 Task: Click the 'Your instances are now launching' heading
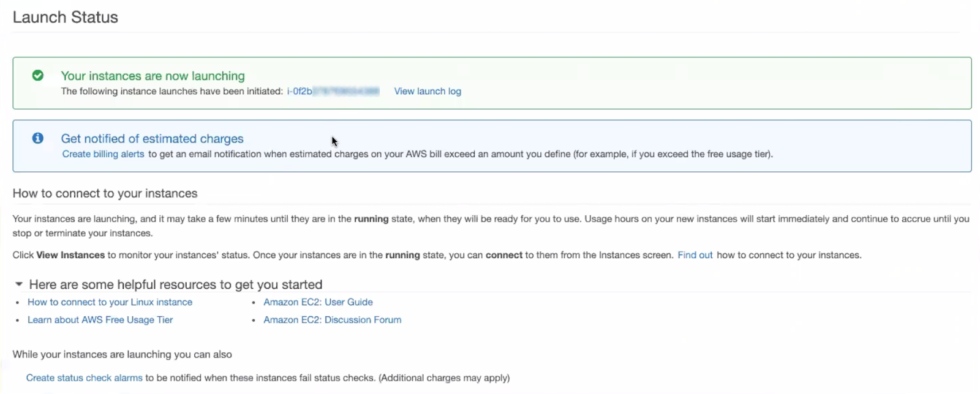coord(153,76)
